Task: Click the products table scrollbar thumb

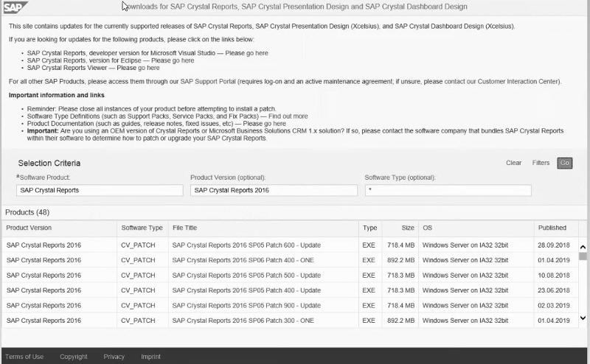Action: click(583, 256)
